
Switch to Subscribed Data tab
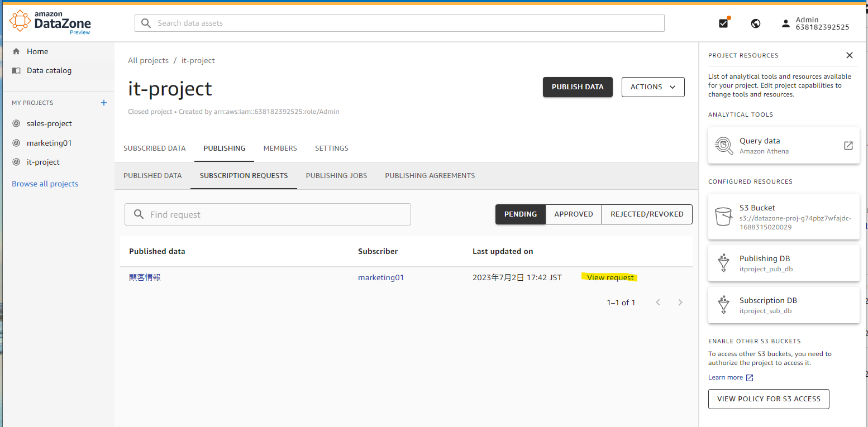click(x=154, y=148)
